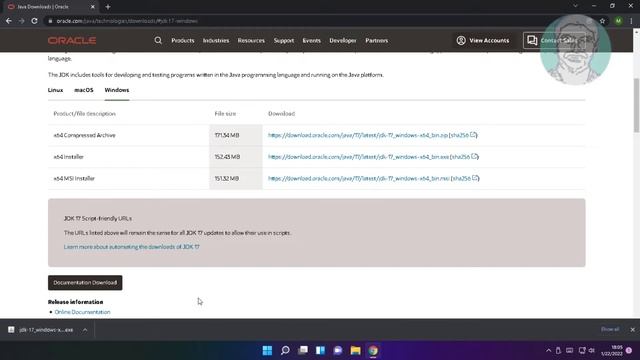This screenshot has height=360, width=640.
Task: Bookmark this page with the star icon
Action: 602,21
